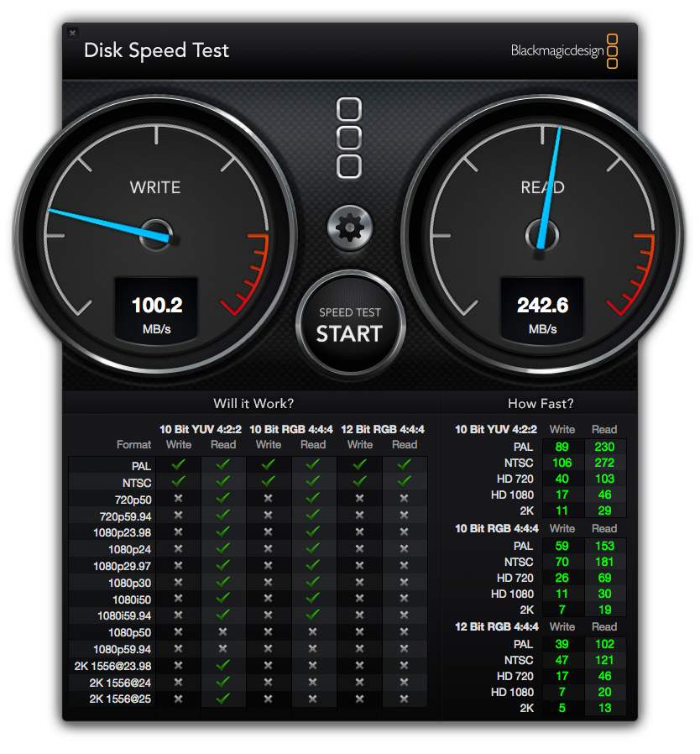Close the Disk Speed Test window
The width and height of the screenshot is (700, 754).
pos(72,33)
